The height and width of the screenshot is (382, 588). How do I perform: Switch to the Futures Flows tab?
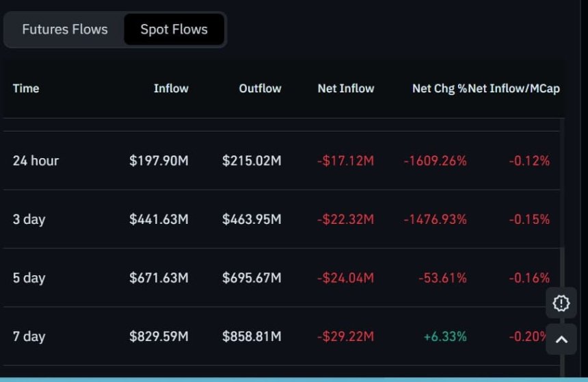pyautogui.click(x=64, y=29)
